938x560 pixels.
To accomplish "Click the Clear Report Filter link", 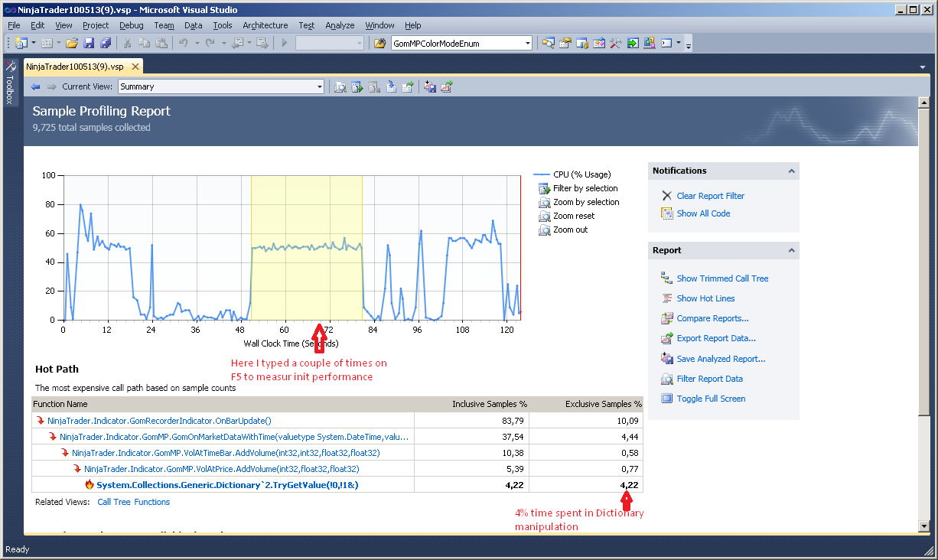I will point(711,196).
